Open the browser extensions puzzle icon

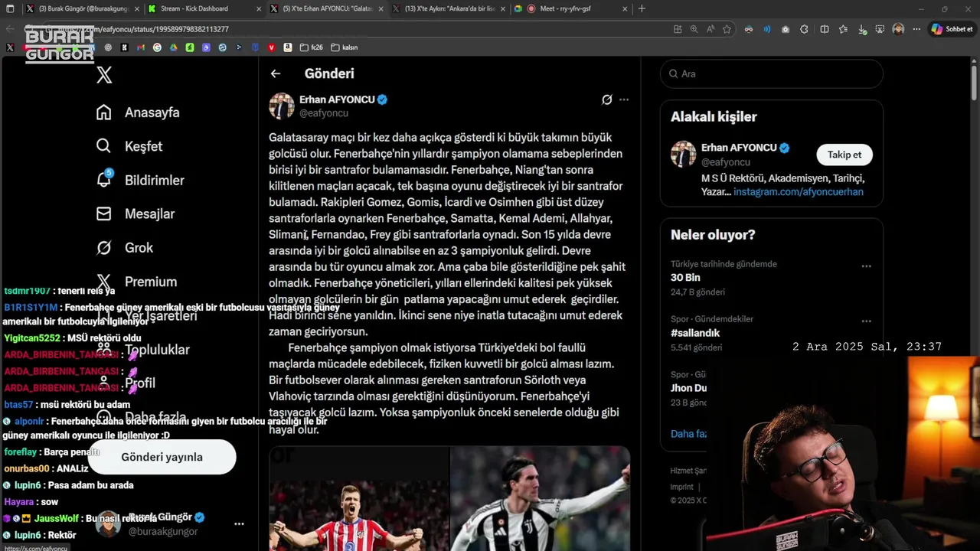(804, 29)
